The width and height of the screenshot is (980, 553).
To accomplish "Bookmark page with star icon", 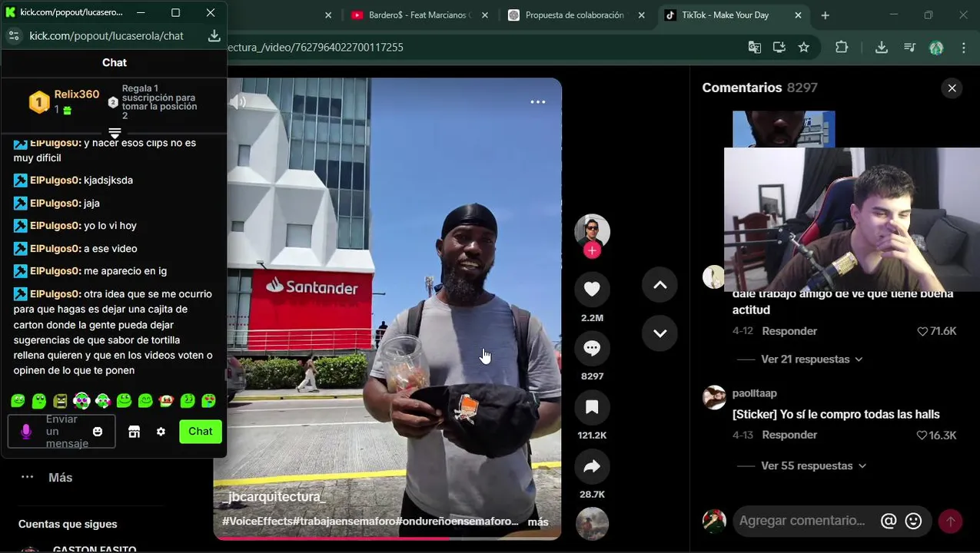I will tap(804, 48).
